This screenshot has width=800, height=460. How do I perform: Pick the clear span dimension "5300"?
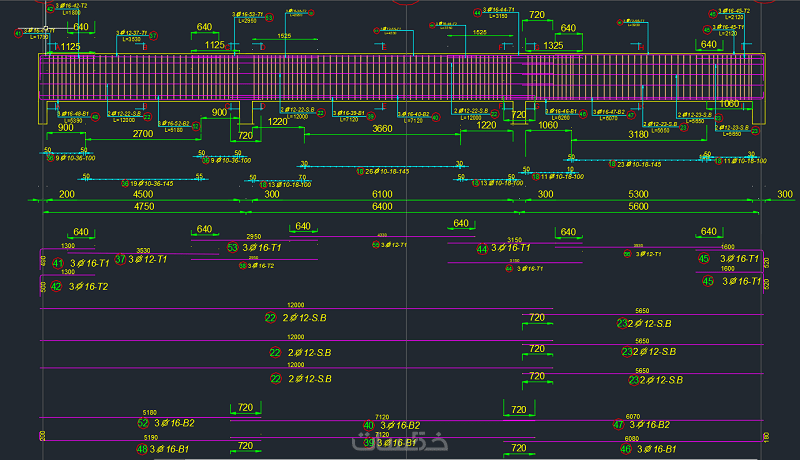[638, 194]
